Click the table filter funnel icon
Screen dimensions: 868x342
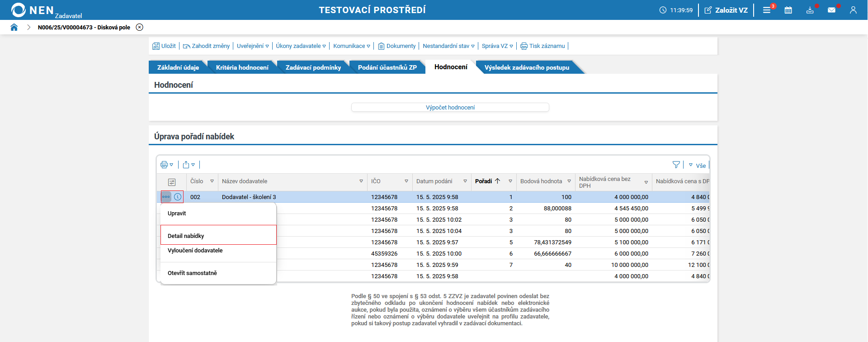(676, 165)
